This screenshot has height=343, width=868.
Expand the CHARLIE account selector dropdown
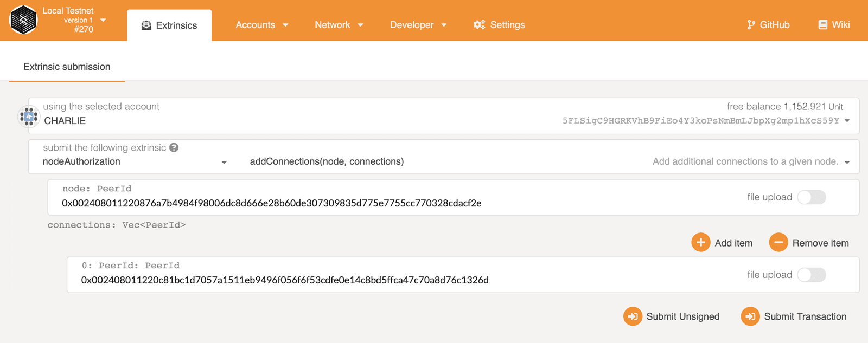[847, 121]
